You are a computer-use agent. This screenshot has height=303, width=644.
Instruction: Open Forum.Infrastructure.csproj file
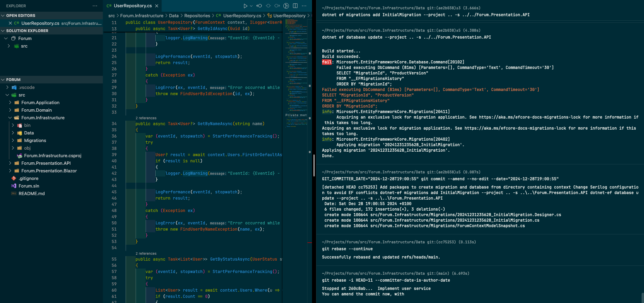pyautogui.click(x=52, y=155)
